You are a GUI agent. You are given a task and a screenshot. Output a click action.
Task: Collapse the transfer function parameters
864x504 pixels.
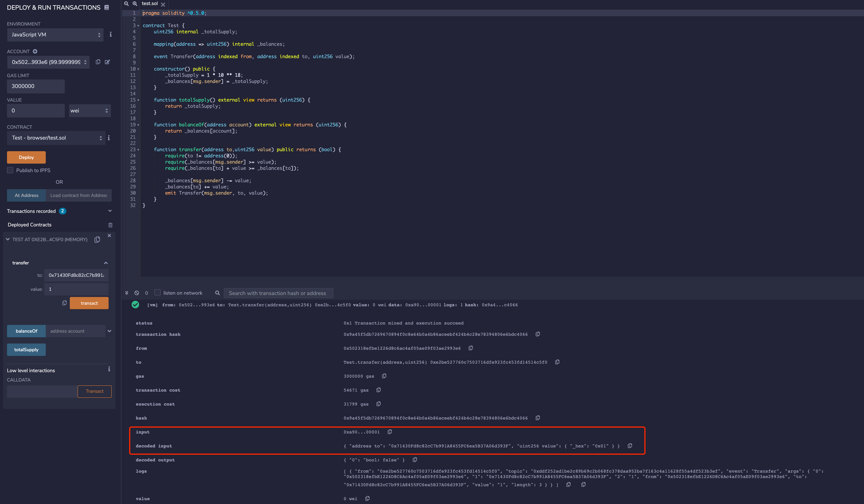[x=106, y=263]
